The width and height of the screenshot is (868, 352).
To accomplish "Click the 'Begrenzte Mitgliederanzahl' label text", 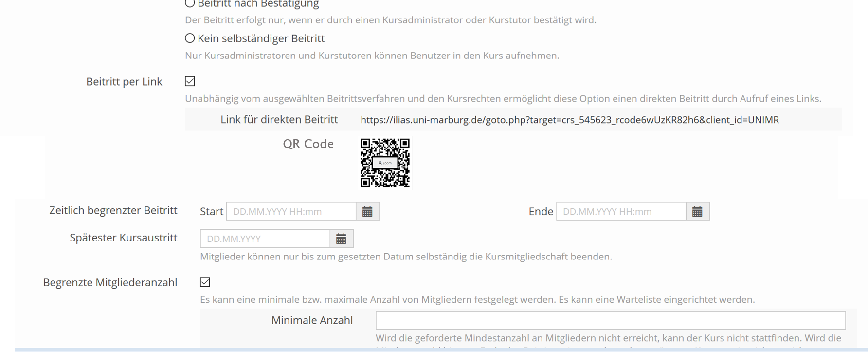I will click(x=110, y=282).
